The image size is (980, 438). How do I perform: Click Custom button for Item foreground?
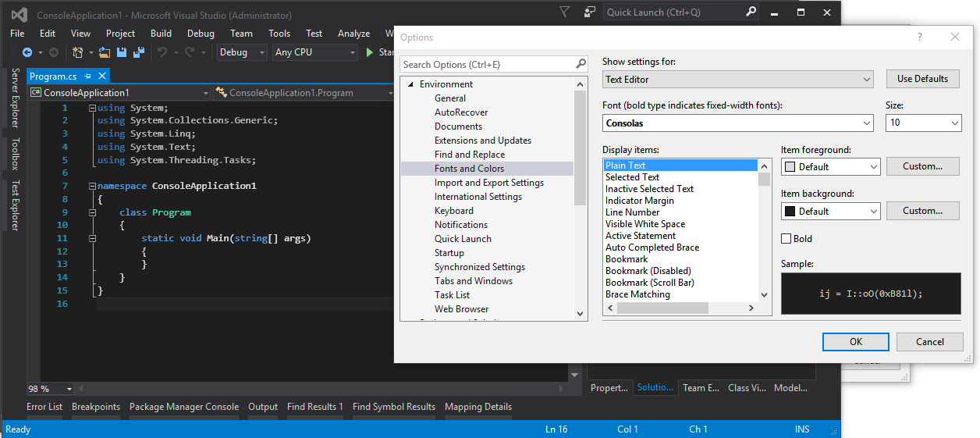(x=922, y=166)
